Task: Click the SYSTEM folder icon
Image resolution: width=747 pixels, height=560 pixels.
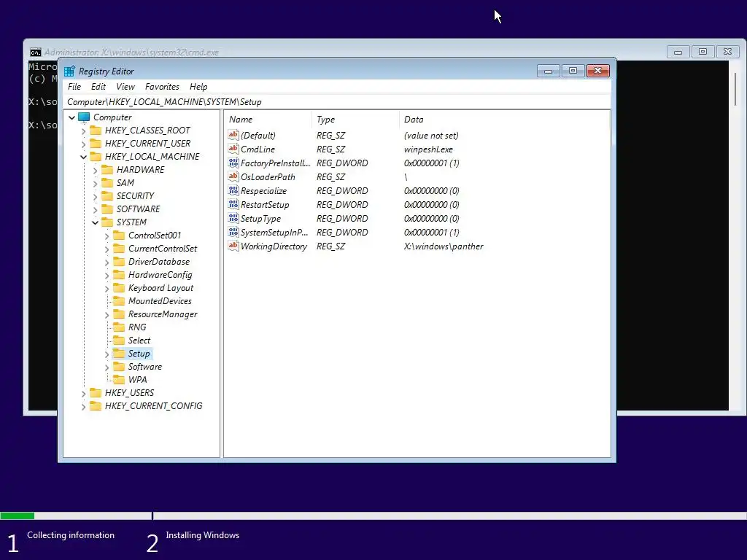Action: point(108,222)
